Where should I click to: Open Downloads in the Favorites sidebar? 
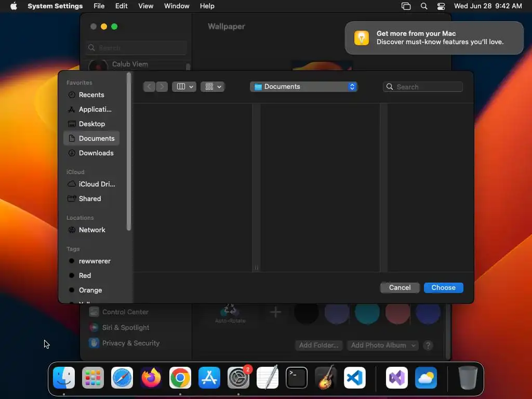[x=91, y=153]
